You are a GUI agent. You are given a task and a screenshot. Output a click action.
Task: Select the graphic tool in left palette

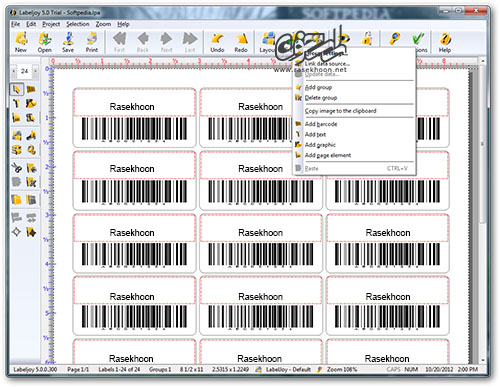31,104
